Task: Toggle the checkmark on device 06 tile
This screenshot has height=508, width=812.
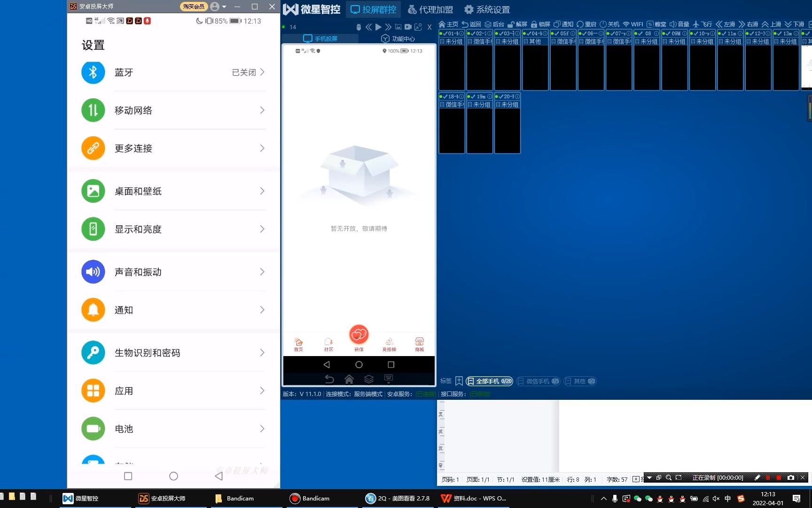Action: [585, 33]
